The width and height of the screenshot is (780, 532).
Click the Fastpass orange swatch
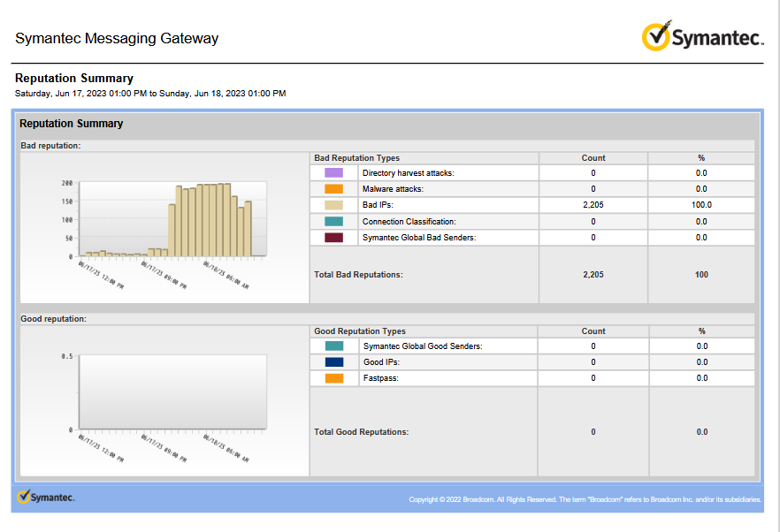click(x=334, y=378)
